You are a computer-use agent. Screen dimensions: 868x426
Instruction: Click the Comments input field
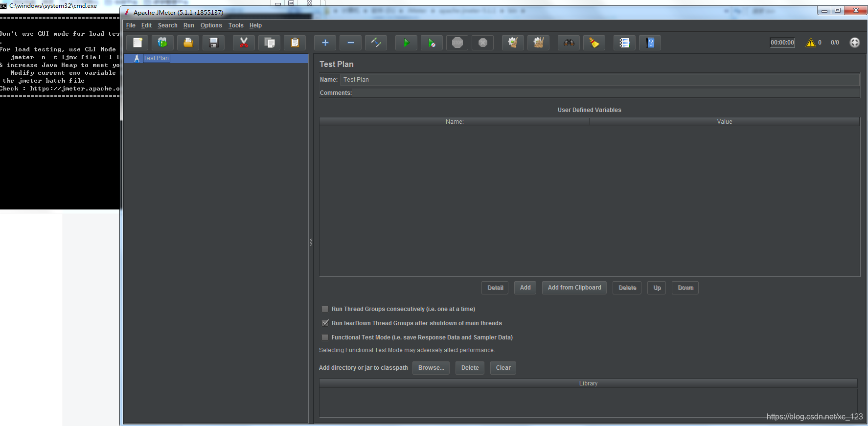(x=606, y=93)
